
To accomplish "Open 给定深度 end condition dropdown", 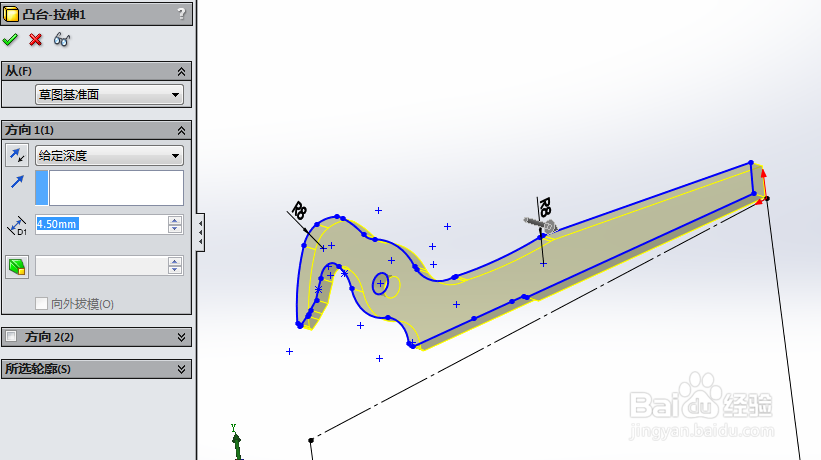I will (109, 155).
